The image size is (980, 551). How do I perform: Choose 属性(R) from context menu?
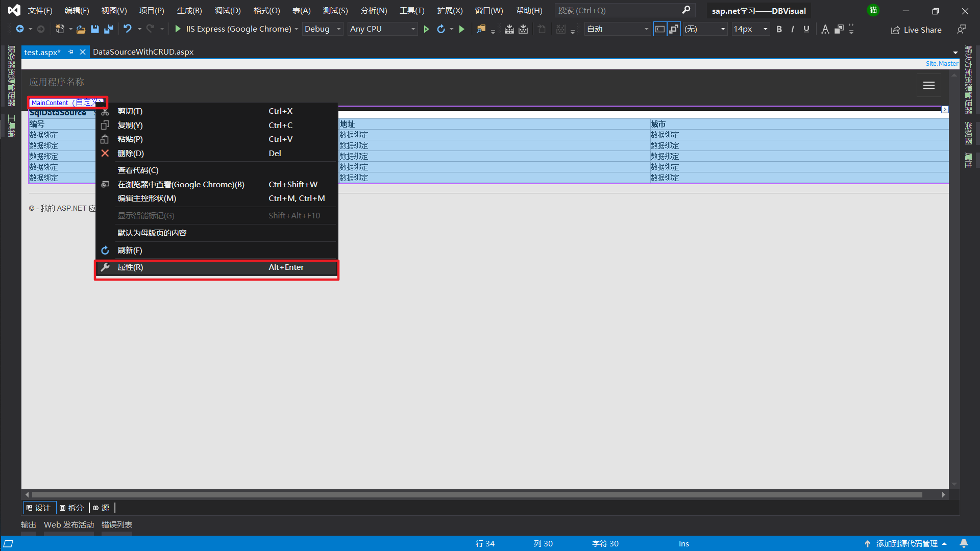tap(217, 267)
